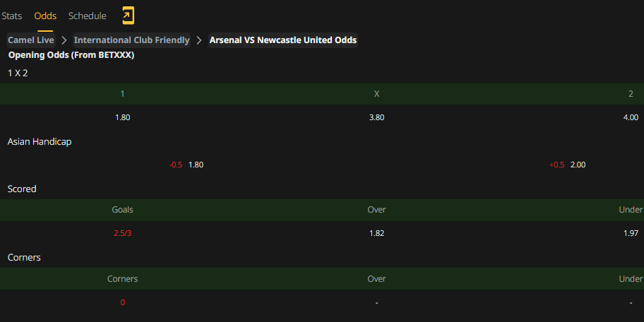Go to Camel Live breadcrumb link
644x322 pixels.
click(31, 40)
